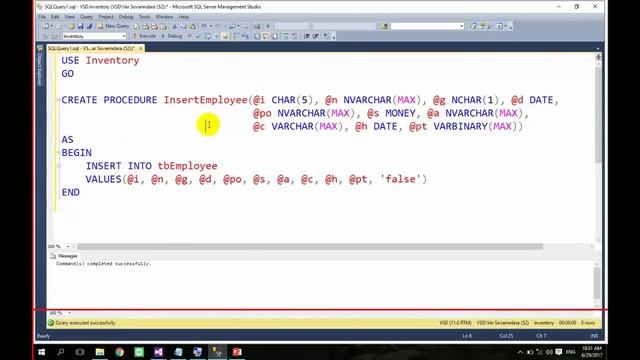
Task: Open the View menu
Action: [70, 17]
